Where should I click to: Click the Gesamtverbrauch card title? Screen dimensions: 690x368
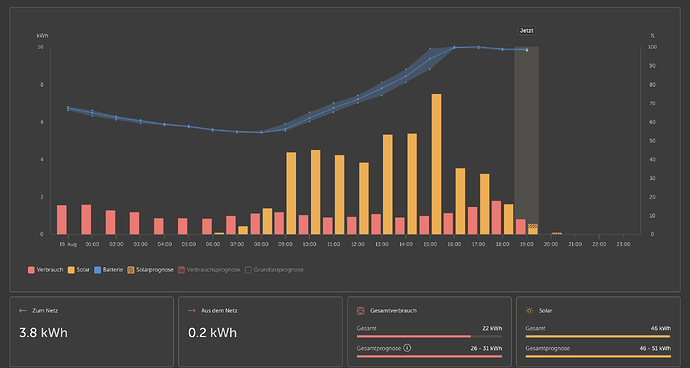pyautogui.click(x=393, y=311)
